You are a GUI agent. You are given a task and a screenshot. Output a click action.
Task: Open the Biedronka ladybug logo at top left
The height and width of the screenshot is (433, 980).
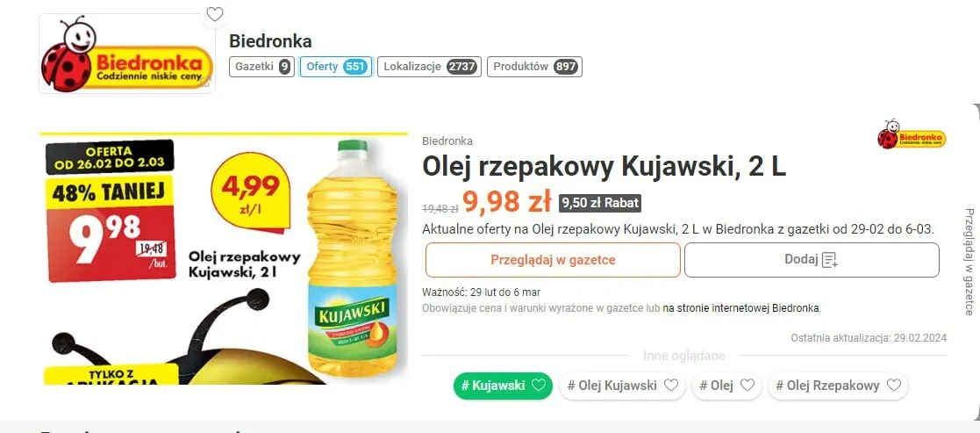(x=127, y=54)
